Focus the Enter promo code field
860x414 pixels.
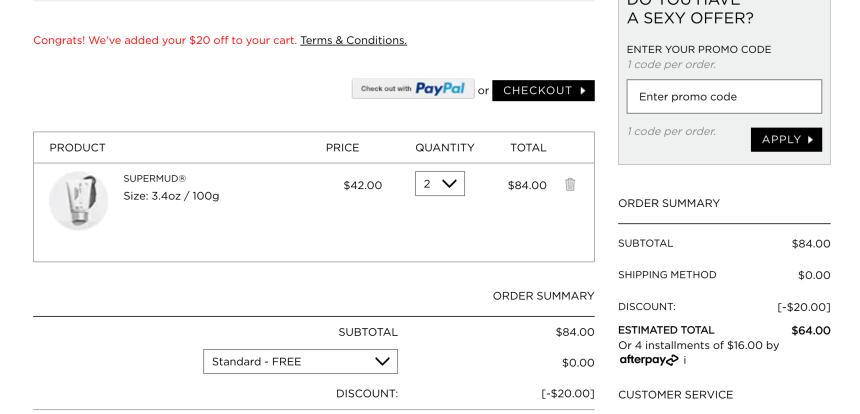[x=724, y=97]
